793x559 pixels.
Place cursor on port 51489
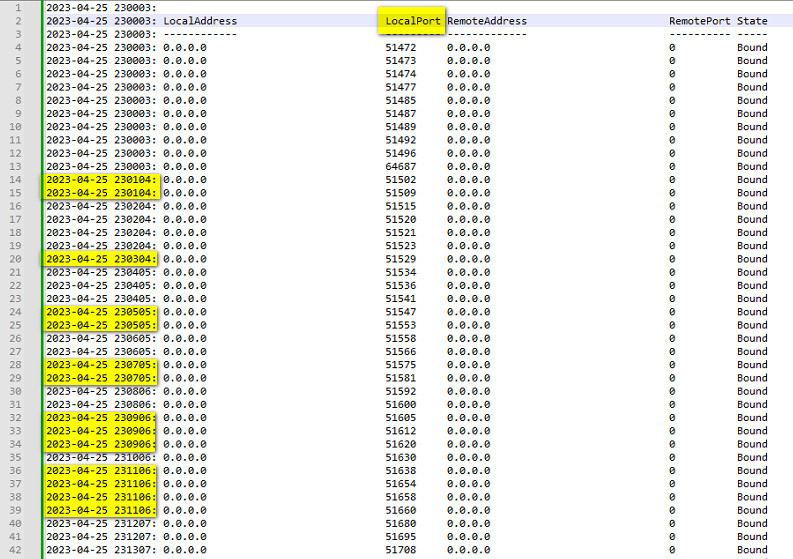[x=401, y=126]
